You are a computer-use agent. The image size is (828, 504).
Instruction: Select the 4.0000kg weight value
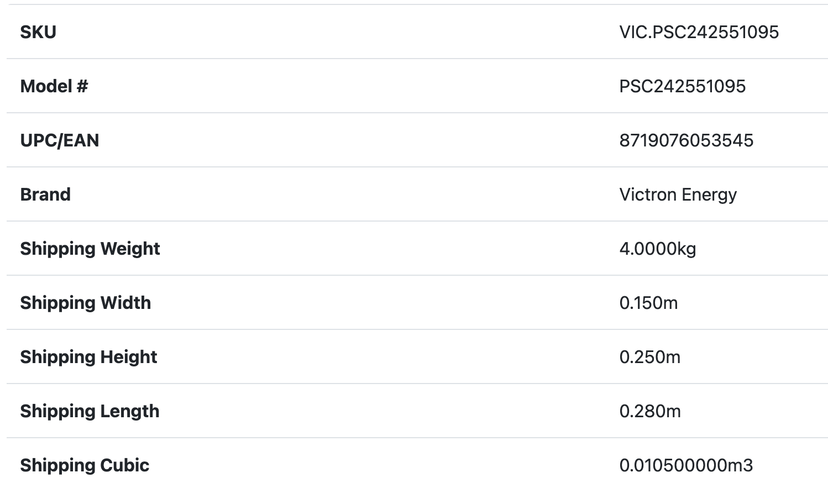tap(657, 249)
